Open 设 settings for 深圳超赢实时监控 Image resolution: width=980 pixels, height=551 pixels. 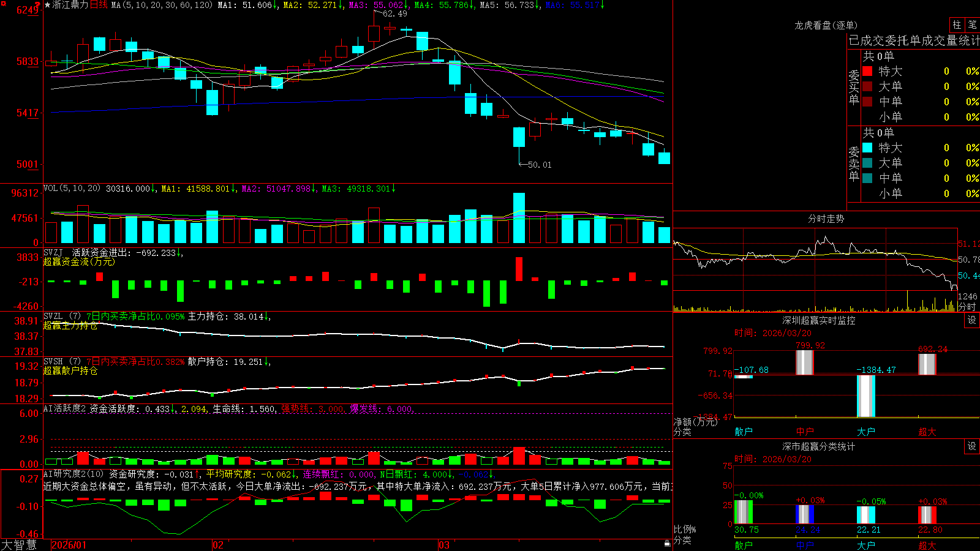(972, 320)
